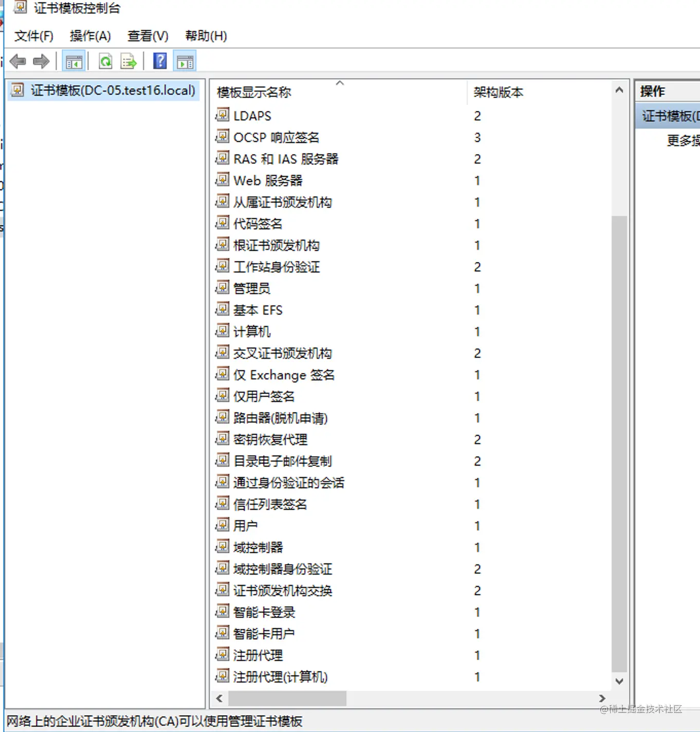
Task: Click 更多操作 in the actions pane
Action: (x=683, y=140)
